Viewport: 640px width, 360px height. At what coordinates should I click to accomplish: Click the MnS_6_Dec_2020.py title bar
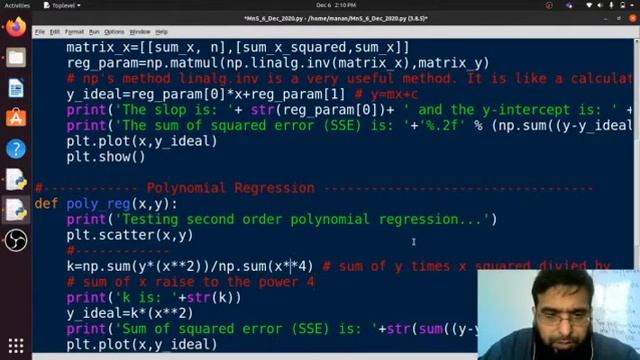pyautogui.click(x=336, y=18)
